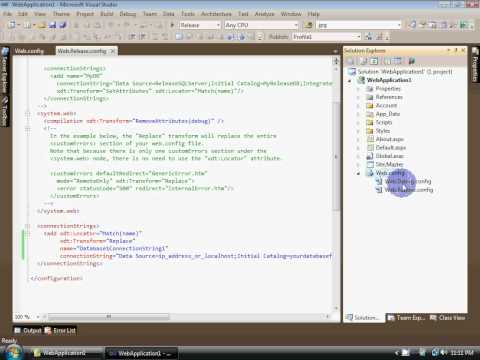This screenshot has height=360, width=480.
Task: Open the Publish profile dropdown showing Profile1
Action: coord(359,37)
